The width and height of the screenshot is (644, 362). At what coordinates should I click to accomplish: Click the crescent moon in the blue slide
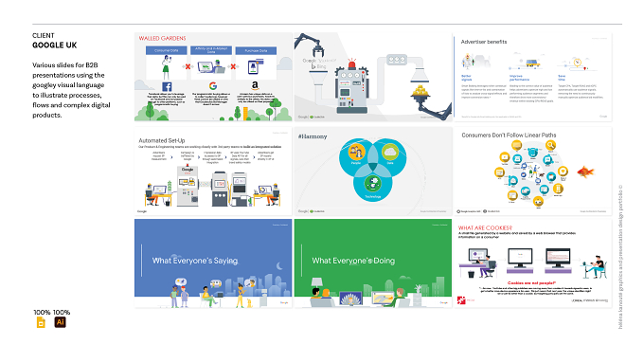[279, 266]
